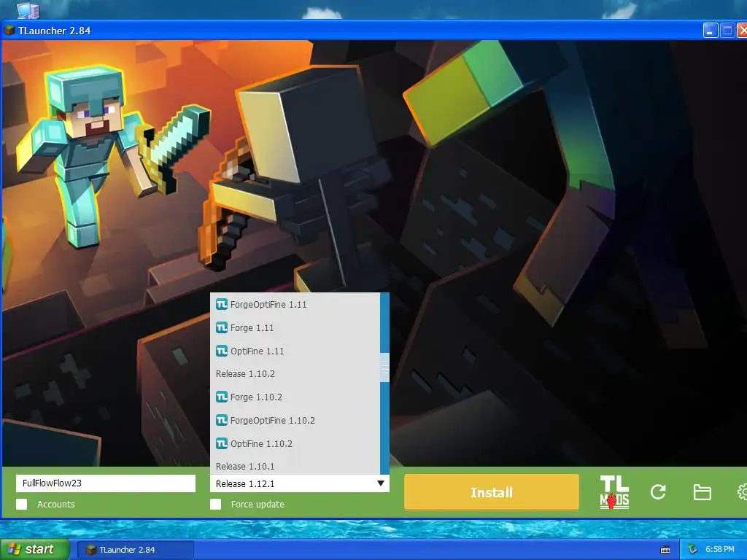Viewport: 747px width, 560px height.
Task: Select Release 1.10.2 version
Action: 295,374
